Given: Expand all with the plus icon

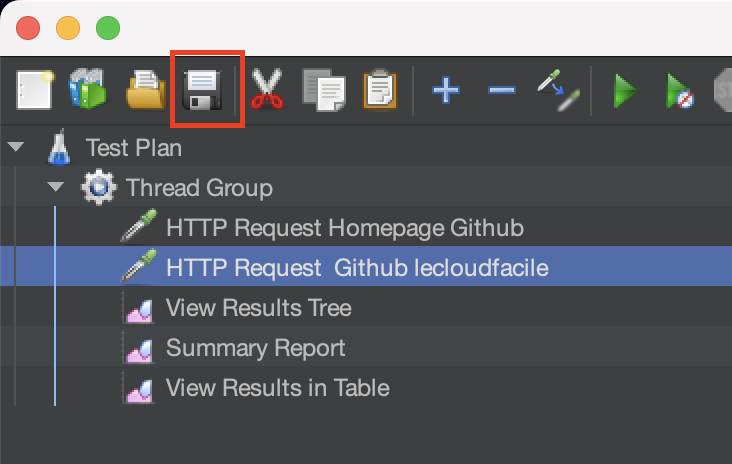Looking at the screenshot, I should tap(445, 92).
